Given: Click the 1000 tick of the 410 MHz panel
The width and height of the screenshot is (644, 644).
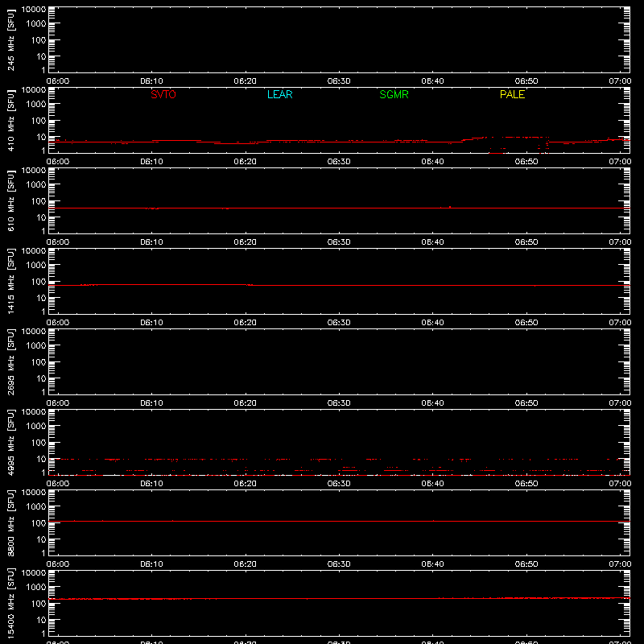Looking at the screenshot, I should pos(36,105).
